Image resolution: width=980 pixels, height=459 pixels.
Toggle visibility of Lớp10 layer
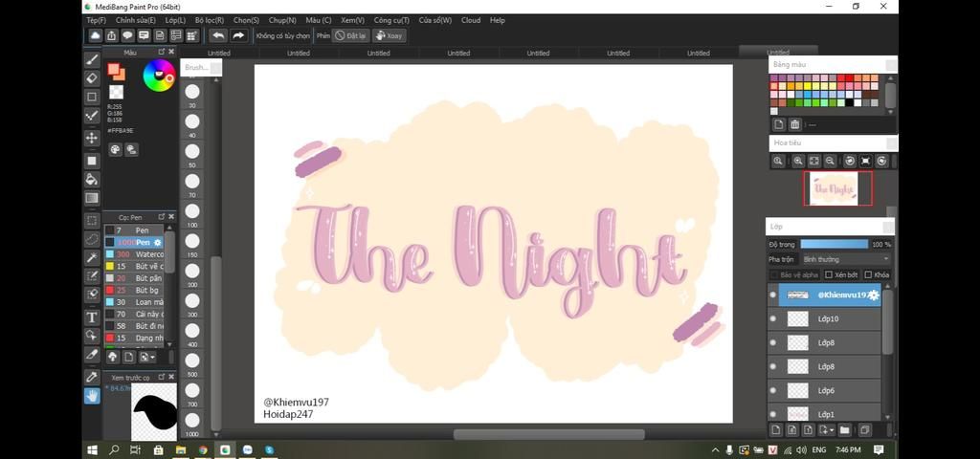click(x=773, y=319)
